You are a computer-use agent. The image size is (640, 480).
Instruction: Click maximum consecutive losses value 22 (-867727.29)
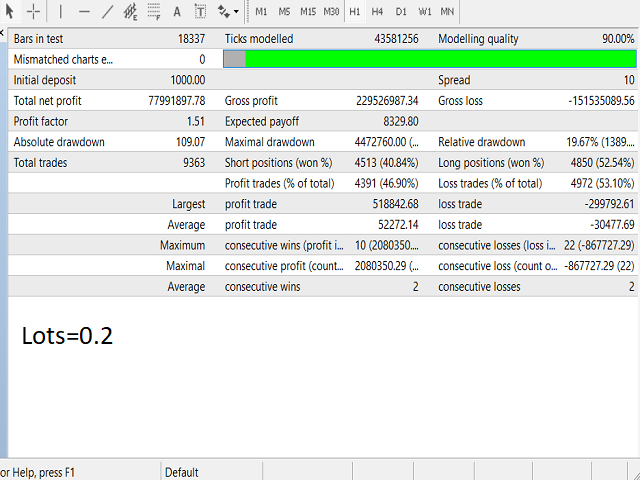(599, 245)
